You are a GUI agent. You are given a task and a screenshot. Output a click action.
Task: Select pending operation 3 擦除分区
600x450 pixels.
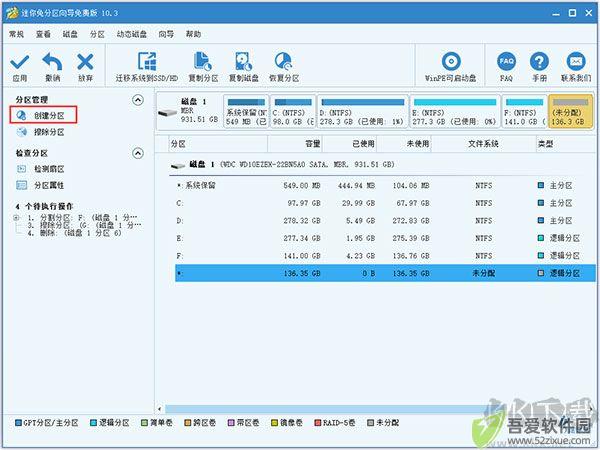(x=84, y=225)
